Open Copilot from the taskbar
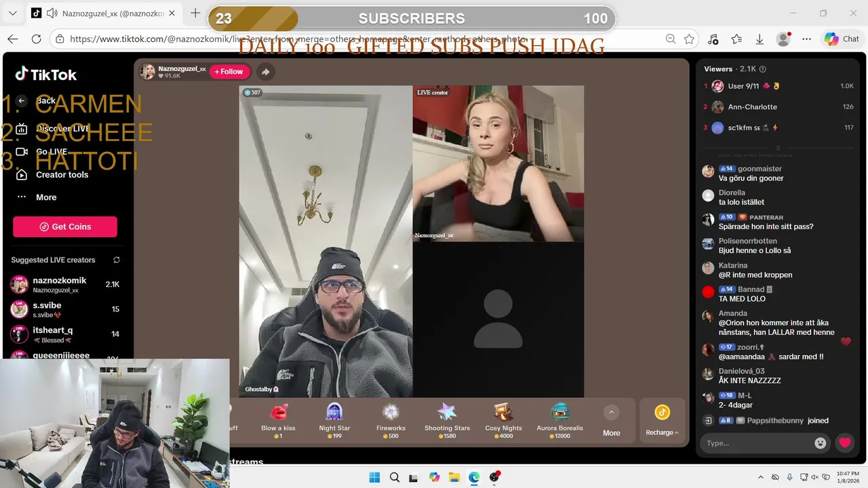This screenshot has height=488, width=868. (x=434, y=477)
